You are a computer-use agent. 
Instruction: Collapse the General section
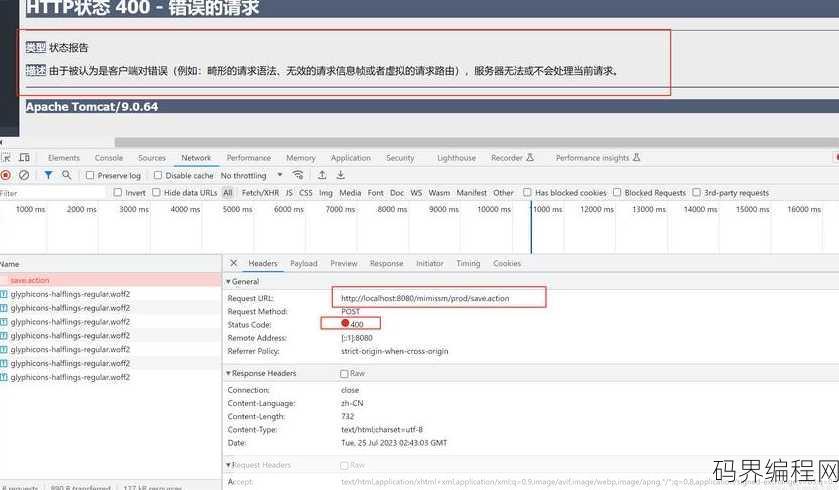(228, 281)
